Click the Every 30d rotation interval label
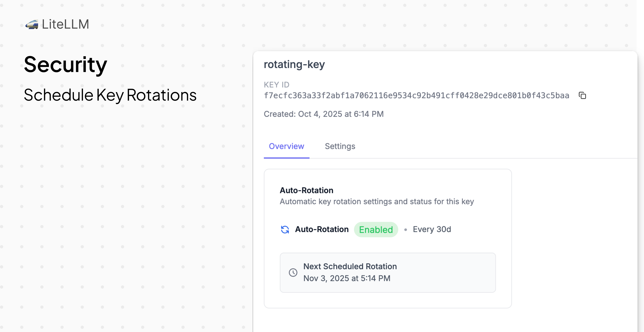 coord(432,229)
